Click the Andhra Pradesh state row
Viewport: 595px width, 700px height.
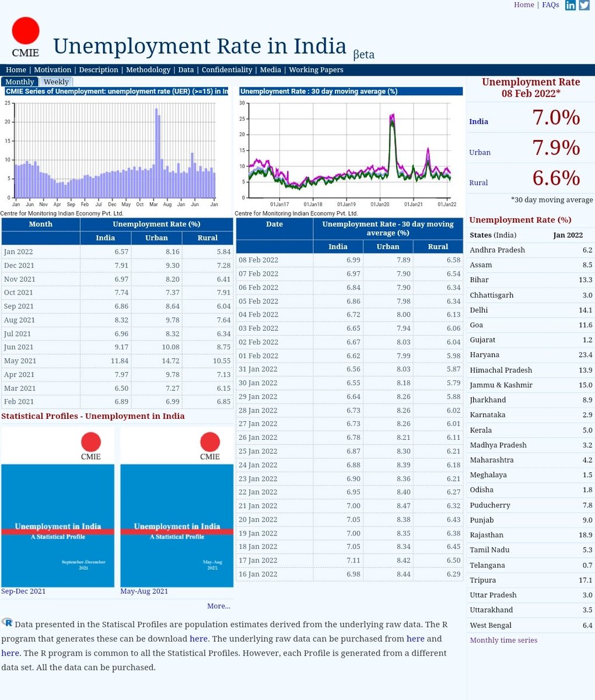(531, 250)
